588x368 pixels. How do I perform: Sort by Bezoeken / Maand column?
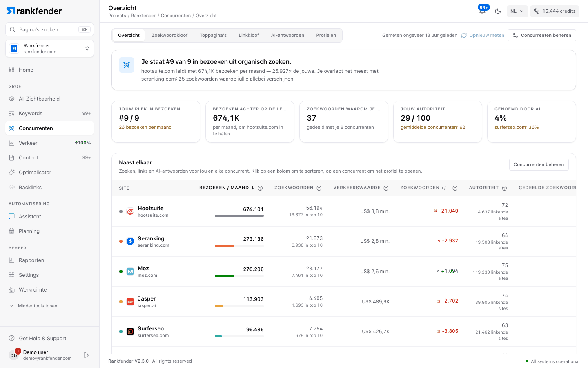[x=227, y=188]
